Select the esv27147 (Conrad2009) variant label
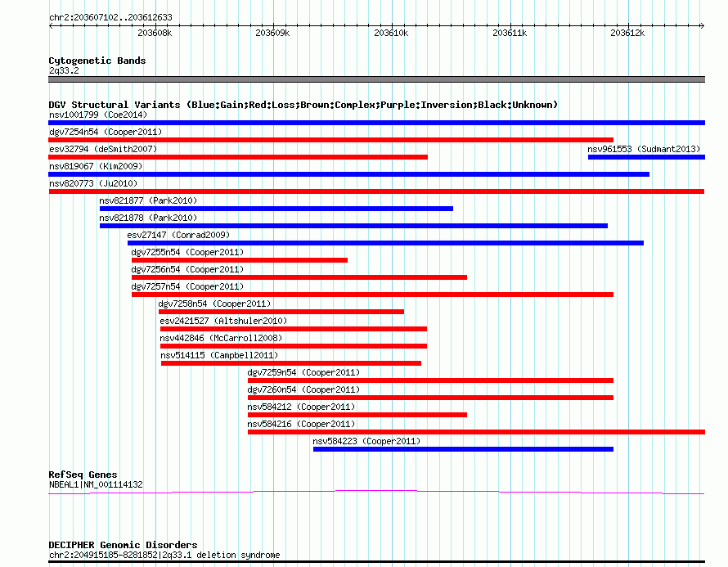The image size is (728, 567). coord(178,235)
